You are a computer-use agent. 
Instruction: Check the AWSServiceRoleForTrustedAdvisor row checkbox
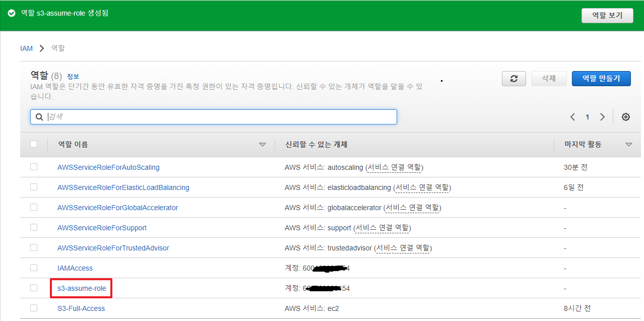tap(34, 247)
